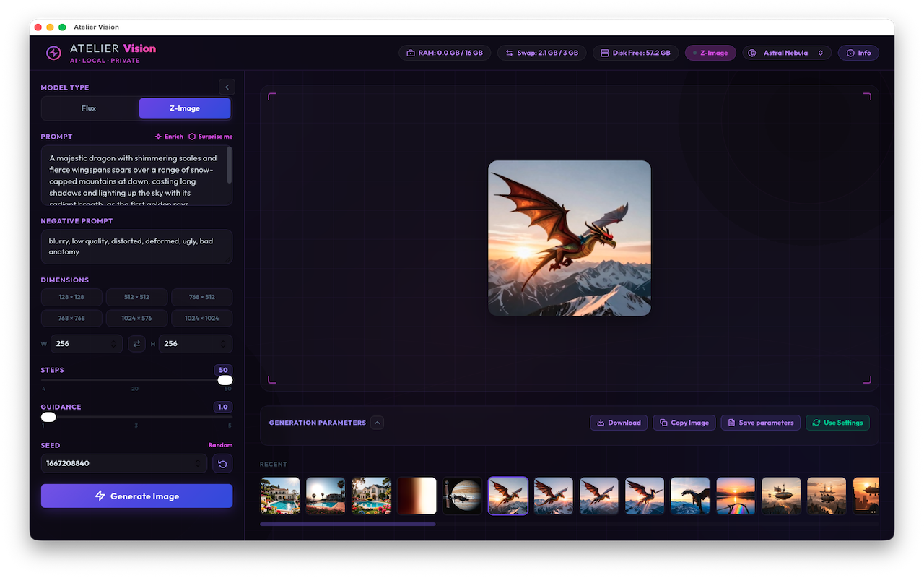Image resolution: width=924 pixels, height=578 pixels.
Task: Click the Guidance value 1.0 badge
Action: click(x=223, y=407)
